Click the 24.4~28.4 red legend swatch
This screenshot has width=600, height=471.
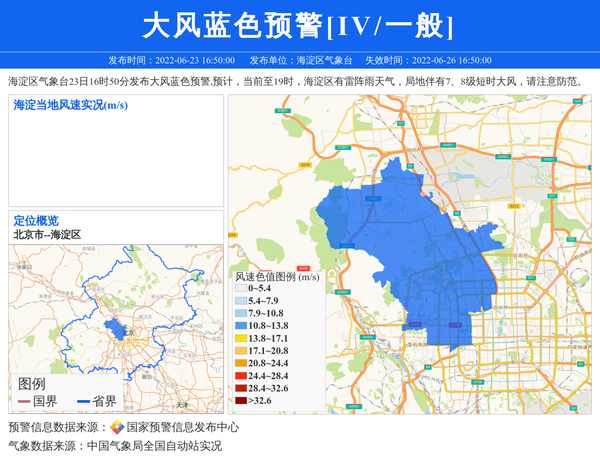[240, 376]
